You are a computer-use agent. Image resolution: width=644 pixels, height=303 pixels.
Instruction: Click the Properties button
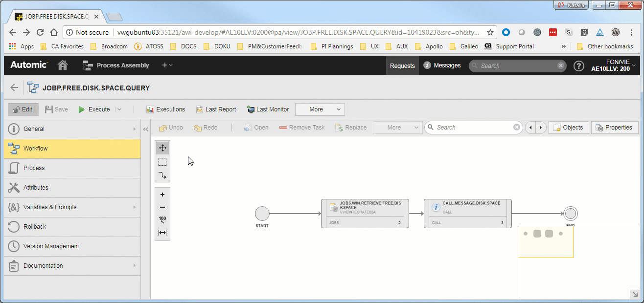click(614, 128)
